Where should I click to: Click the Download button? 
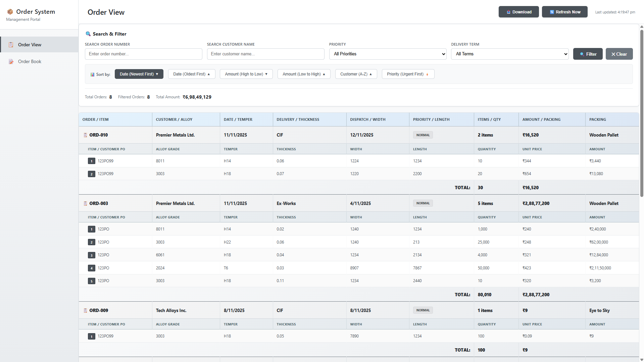coord(518,12)
